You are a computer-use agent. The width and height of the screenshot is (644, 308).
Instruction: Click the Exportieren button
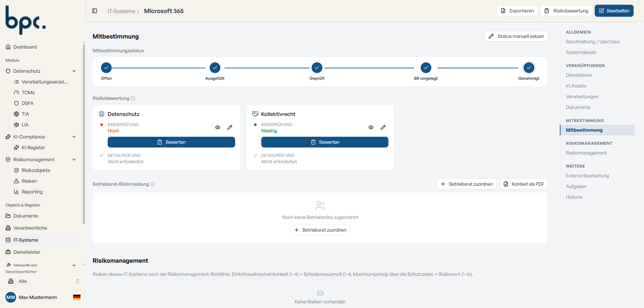coord(517,11)
